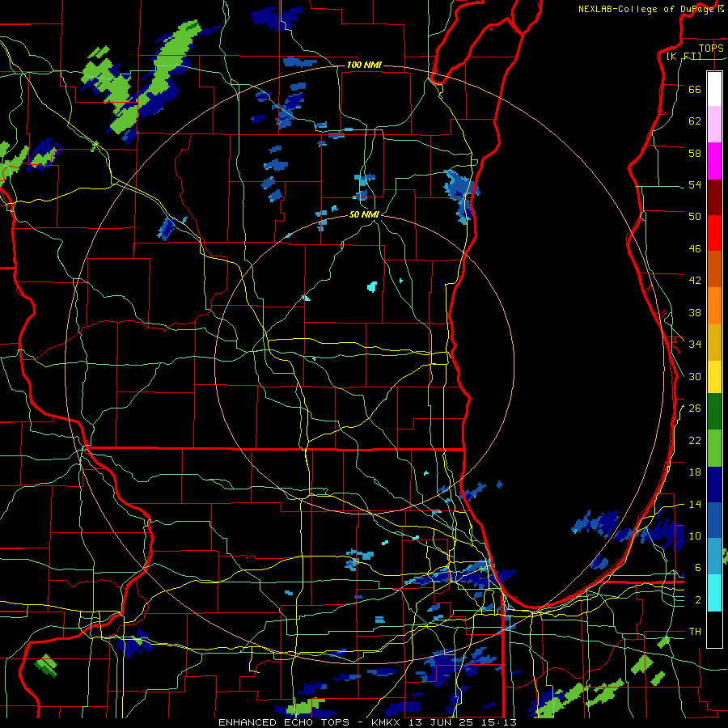Click the 50 legend scale value
Image resolution: width=728 pixels, height=728 pixels.
click(x=695, y=217)
